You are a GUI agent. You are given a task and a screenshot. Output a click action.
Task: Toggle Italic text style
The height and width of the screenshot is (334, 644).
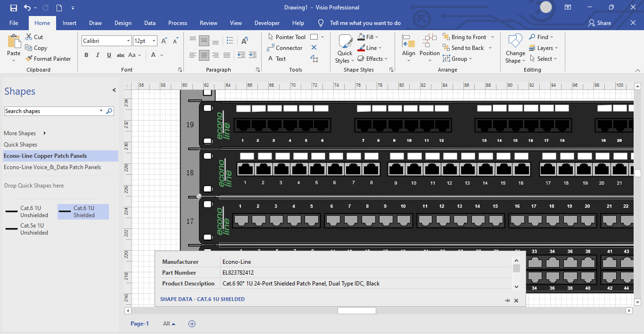tap(98, 55)
